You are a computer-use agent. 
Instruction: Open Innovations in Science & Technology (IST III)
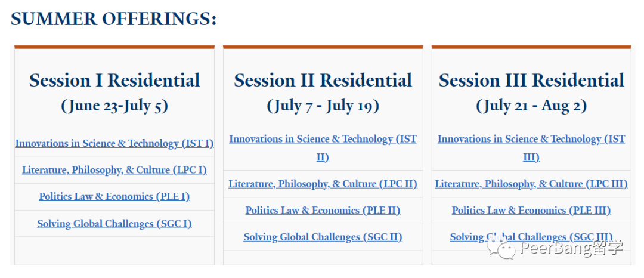click(531, 148)
